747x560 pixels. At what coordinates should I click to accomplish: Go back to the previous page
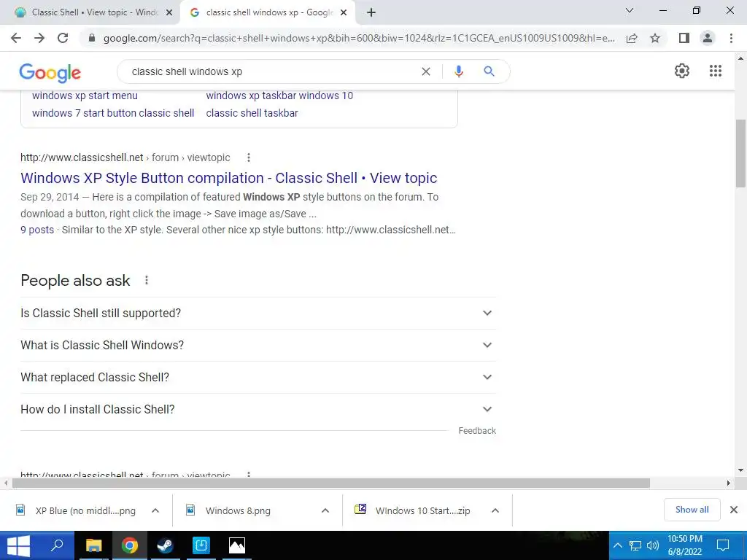(x=16, y=38)
